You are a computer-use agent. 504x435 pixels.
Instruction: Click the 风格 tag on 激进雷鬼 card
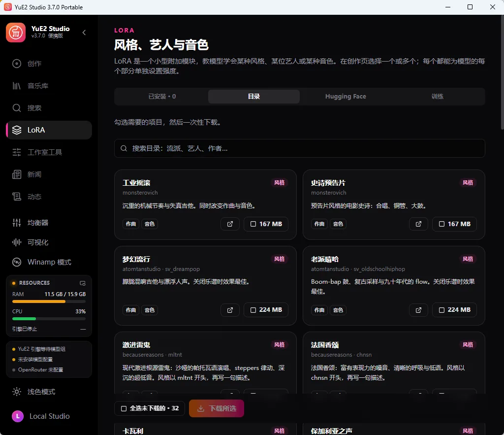[280, 345]
